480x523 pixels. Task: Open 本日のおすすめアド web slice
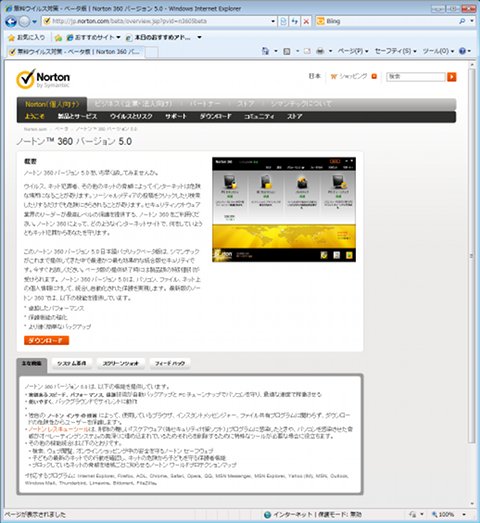pos(158,37)
